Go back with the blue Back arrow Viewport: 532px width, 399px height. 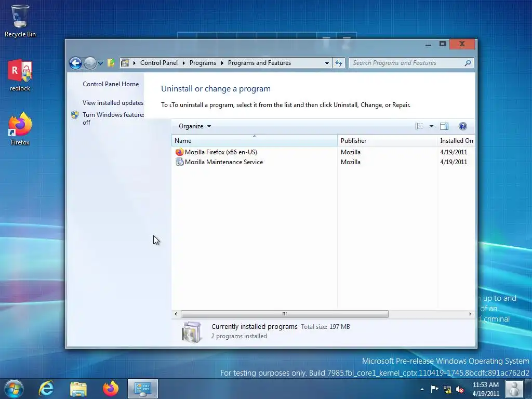(x=75, y=63)
